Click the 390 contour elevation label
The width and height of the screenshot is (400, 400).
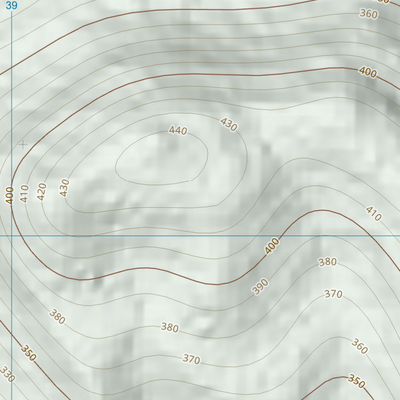(260, 287)
